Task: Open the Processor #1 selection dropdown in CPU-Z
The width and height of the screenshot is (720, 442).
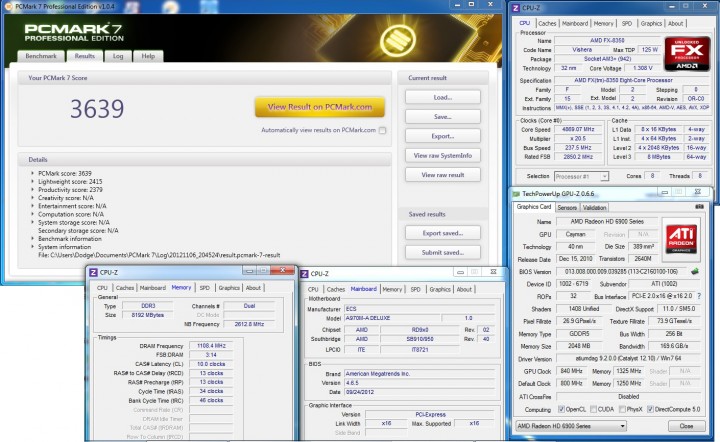Action: [x=581, y=176]
